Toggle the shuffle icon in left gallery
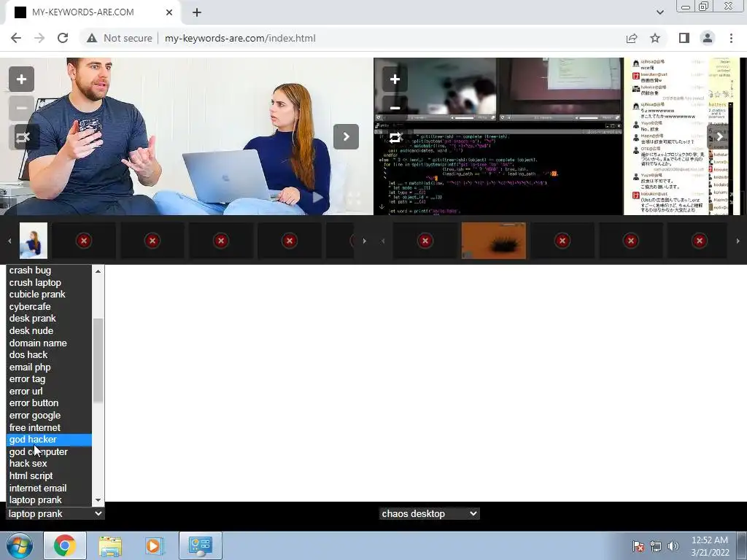 tap(21, 137)
